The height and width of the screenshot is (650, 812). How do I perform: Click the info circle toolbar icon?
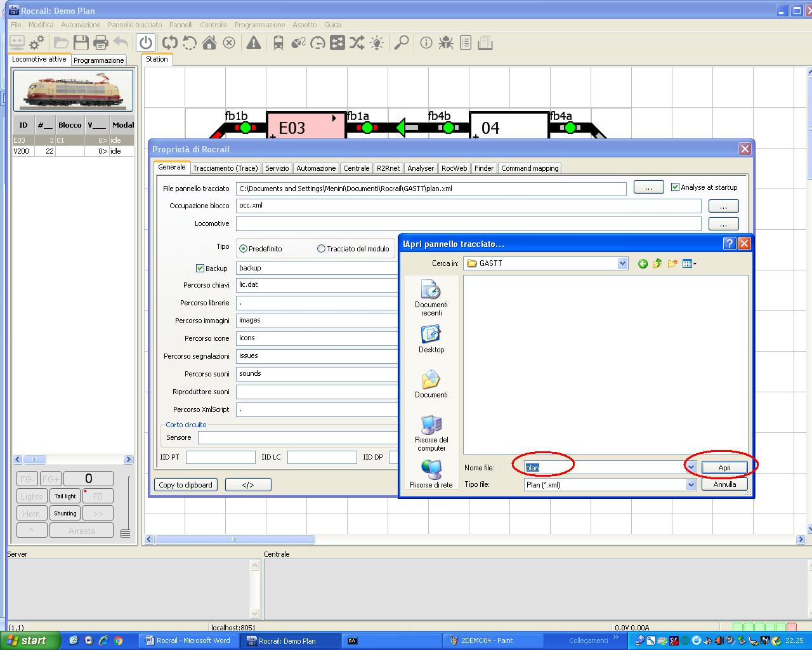pos(426,43)
